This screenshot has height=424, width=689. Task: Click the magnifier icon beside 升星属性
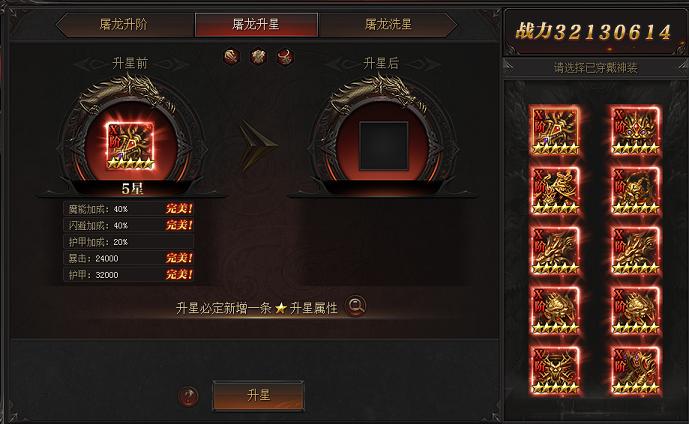(x=355, y=306)
